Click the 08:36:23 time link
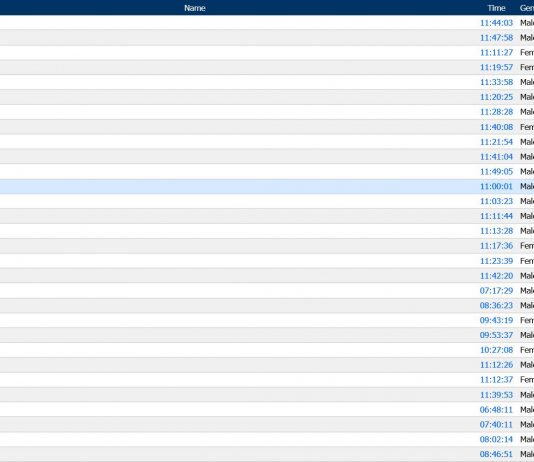The image size is (534, 462). coord(496,305)
